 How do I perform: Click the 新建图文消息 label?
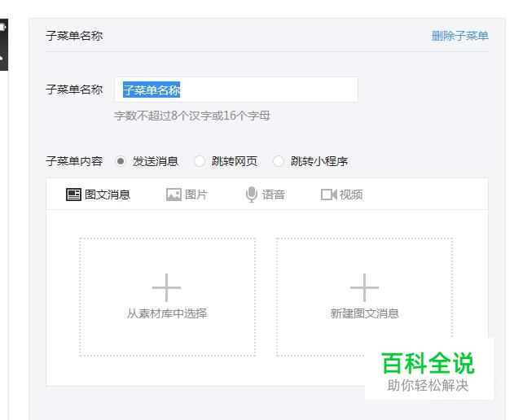pyautogui.click(x=364, y=313)
